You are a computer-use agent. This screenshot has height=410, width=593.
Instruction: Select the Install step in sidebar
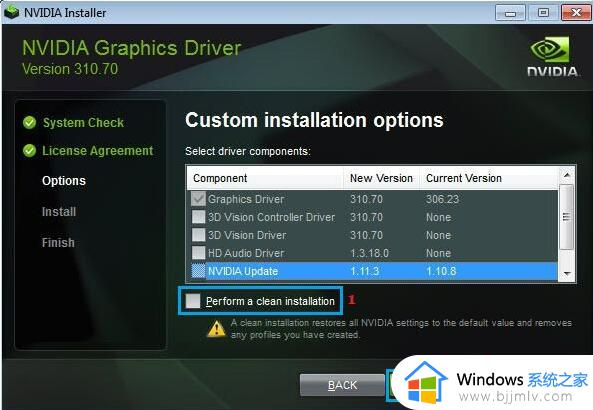coord(59,212)
